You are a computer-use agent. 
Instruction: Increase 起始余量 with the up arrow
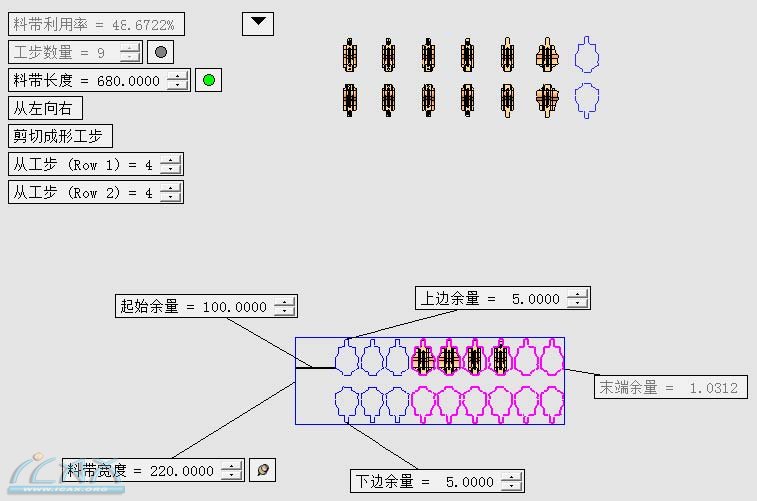click(x=285, y=302)
